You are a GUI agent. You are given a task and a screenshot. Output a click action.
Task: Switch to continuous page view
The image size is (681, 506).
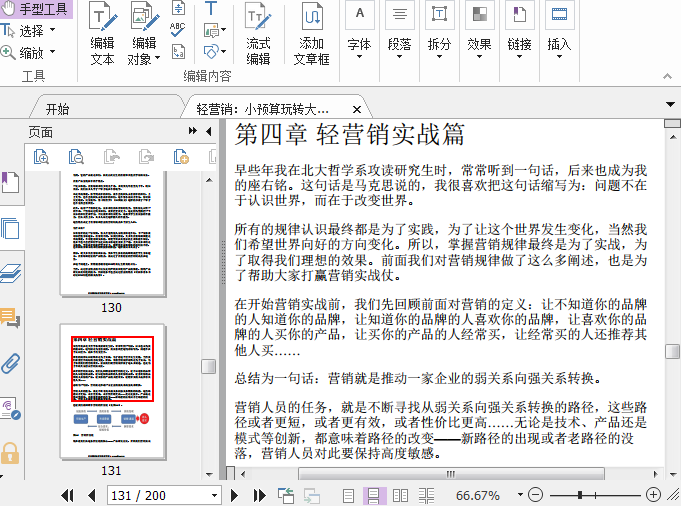(374, 496)
